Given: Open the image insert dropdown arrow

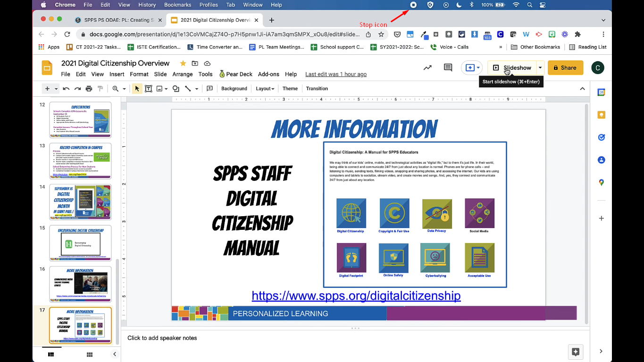Looking at the screenshot, I should point(167,89).
